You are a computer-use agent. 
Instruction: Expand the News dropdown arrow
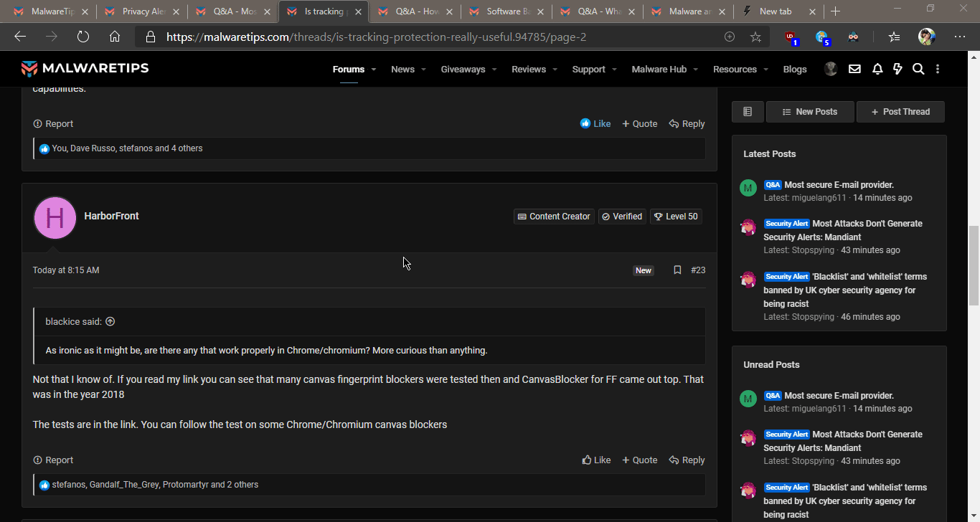coord(423,70)
